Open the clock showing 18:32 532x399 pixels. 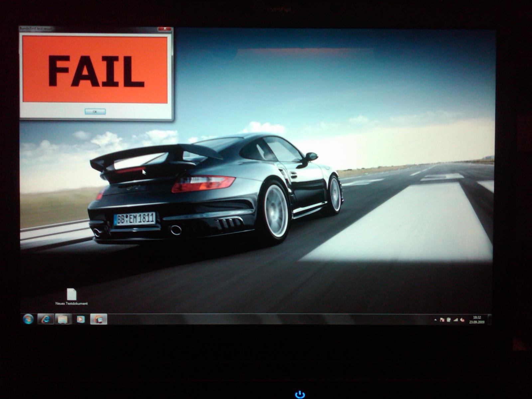coord(477,320)
